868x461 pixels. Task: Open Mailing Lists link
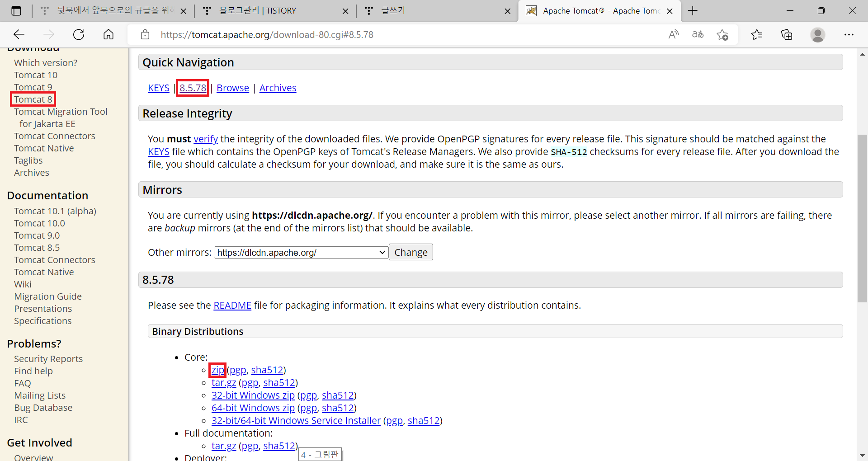40,395
